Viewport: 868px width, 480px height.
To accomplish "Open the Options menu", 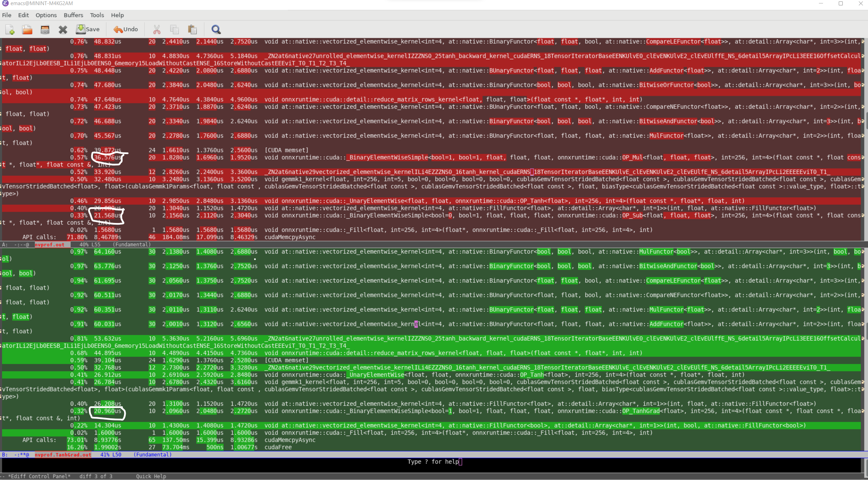I will [x=46, y=15].
